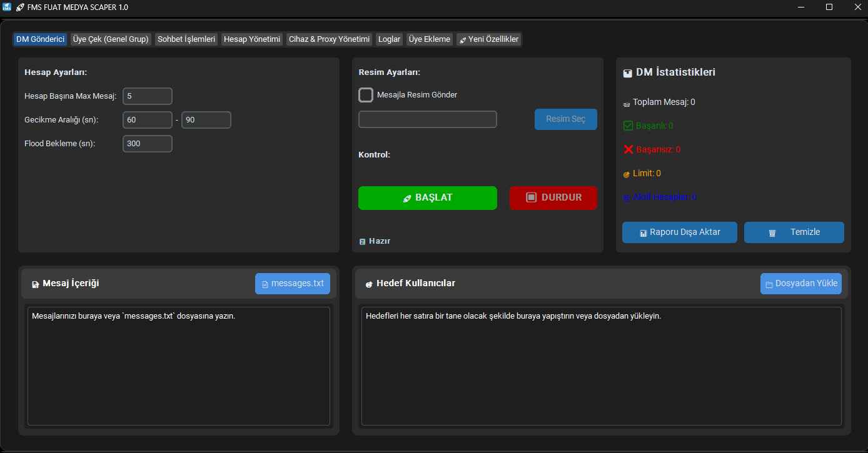Open the Üye Çek (Genel Grup) tab
The height and width of the screenshot is (453, 868).
click(111, 39)
